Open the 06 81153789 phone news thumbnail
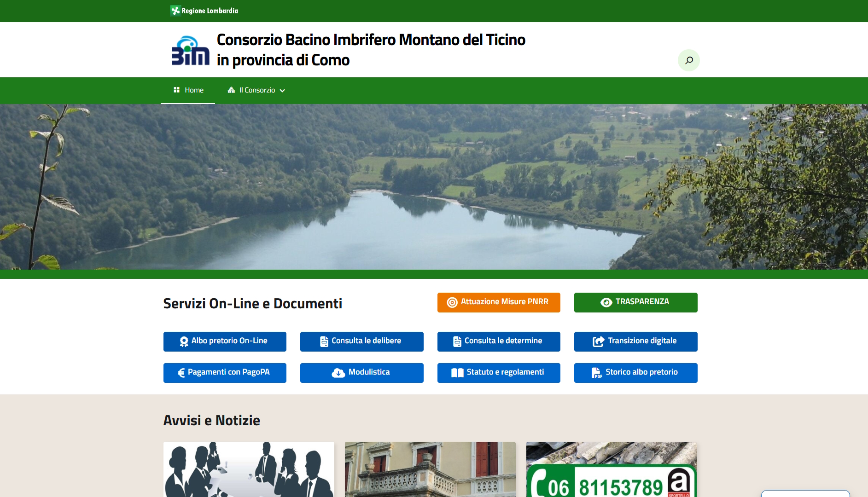Viewport: 868px width, 497px height. pyautogui.click(x=612, y=469)
